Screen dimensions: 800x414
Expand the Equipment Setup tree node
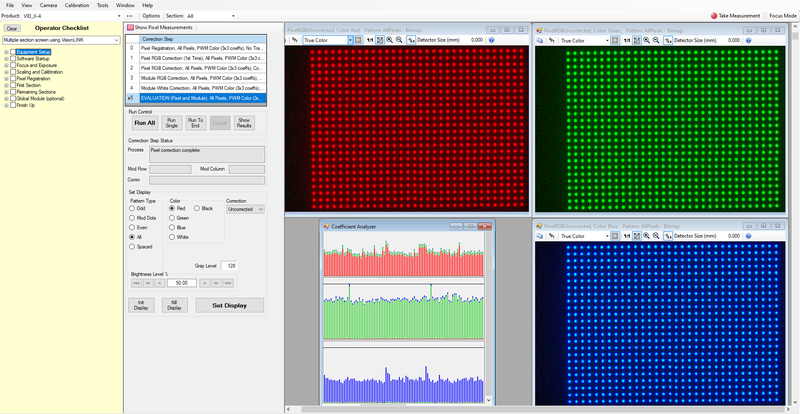click(x=6, y=52)
